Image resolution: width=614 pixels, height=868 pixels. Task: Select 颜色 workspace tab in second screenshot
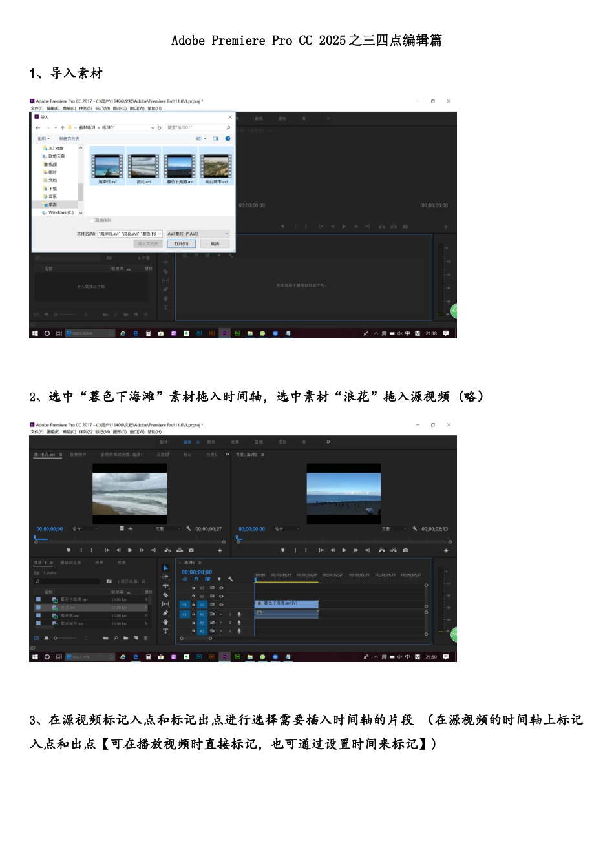pos(211,442)
